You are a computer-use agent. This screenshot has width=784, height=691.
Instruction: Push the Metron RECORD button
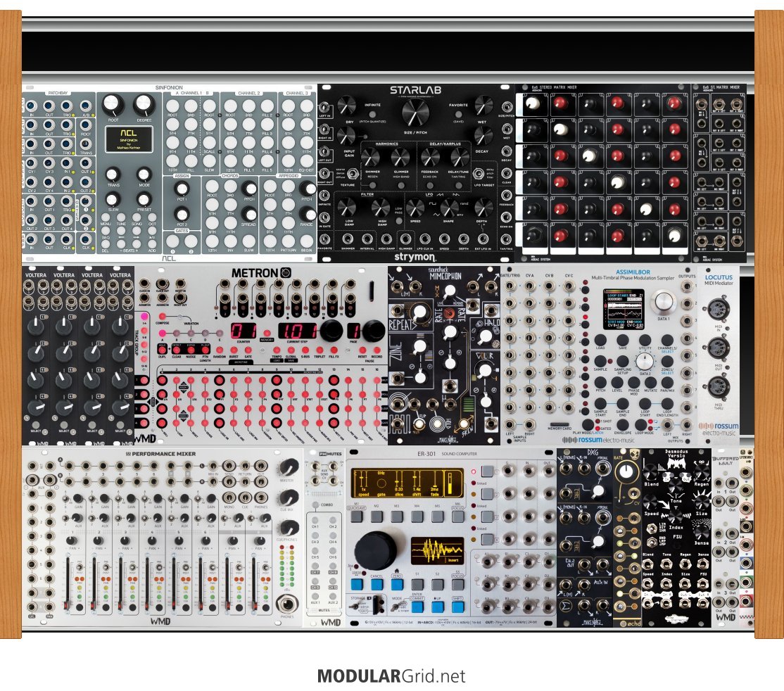[377, 350]
